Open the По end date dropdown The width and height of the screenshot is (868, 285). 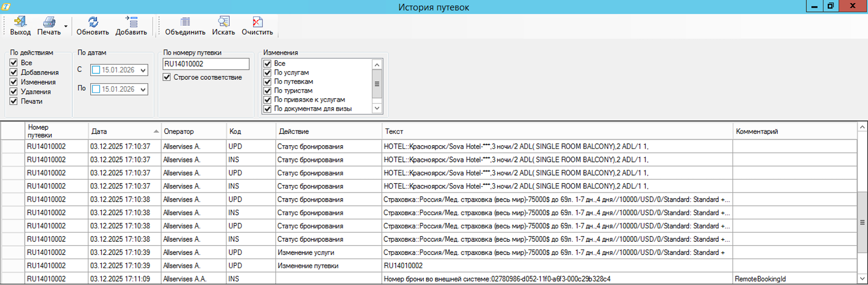coord(143,89)
